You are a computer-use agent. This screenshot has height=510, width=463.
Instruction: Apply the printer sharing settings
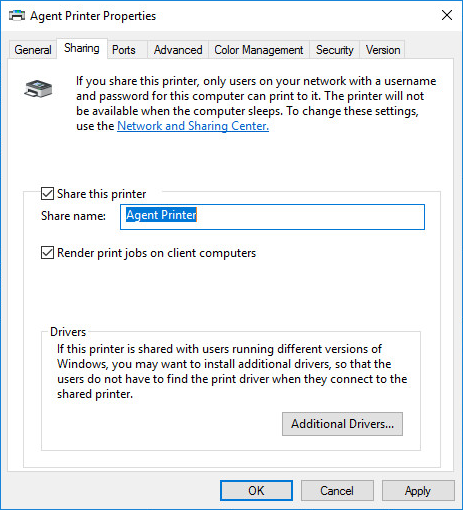(x=418, y=491)
